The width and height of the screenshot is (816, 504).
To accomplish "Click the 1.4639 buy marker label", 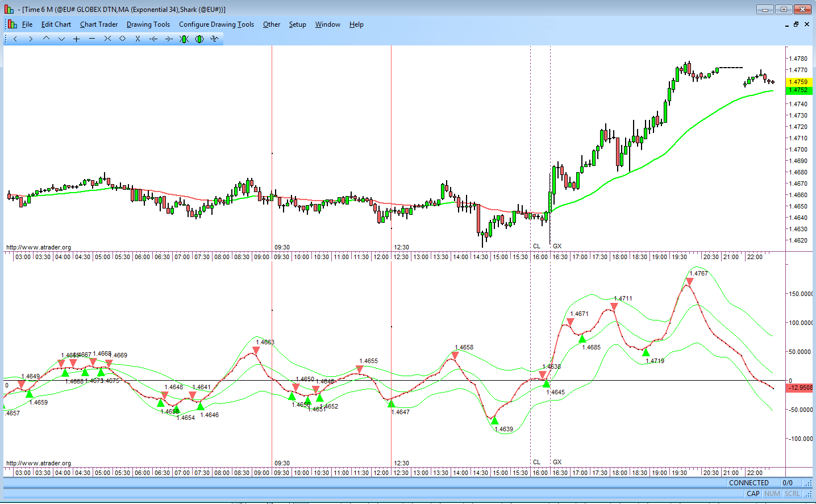I will click(504, 429).
